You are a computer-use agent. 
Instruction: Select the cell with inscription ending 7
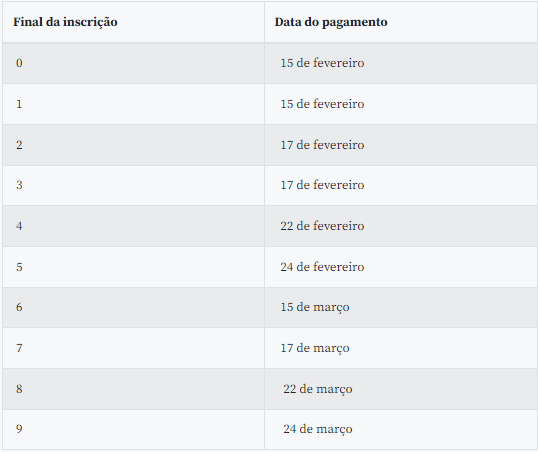(133, 348)
